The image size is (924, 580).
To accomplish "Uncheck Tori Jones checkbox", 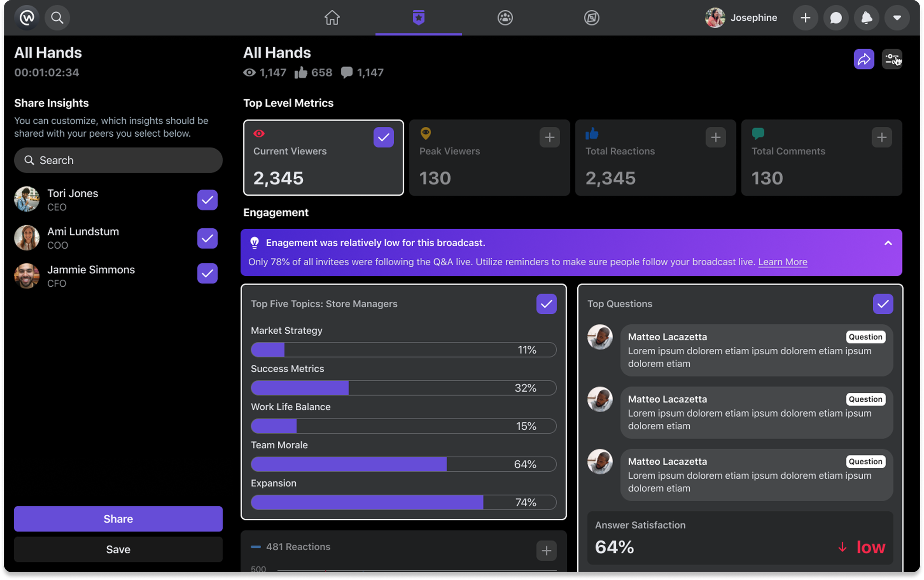I will [x=207, y=200].
